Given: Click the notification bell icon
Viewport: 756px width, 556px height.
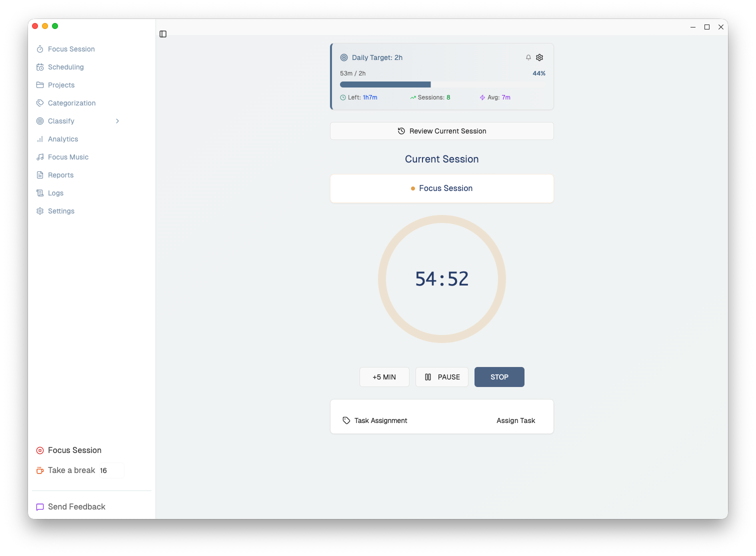Looking at the screenshot, I should (x=528, y=57).
